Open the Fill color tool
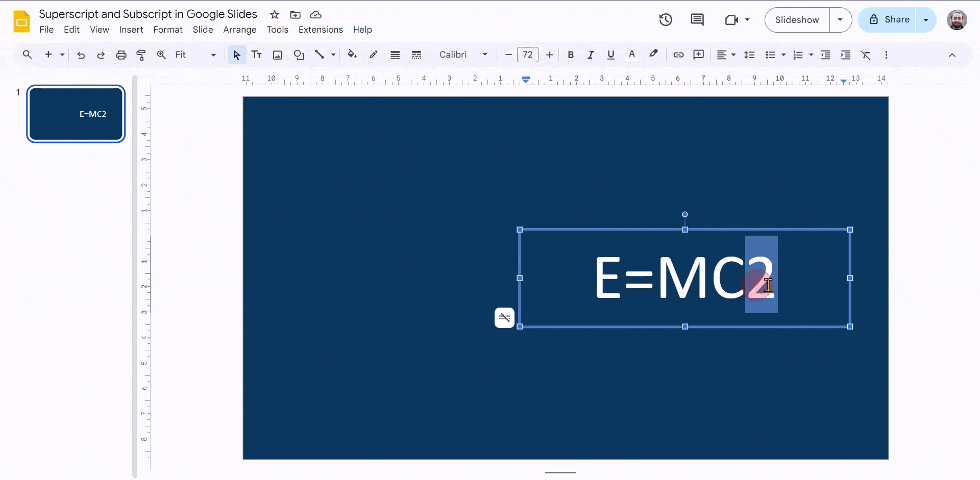 coord(352,55)
